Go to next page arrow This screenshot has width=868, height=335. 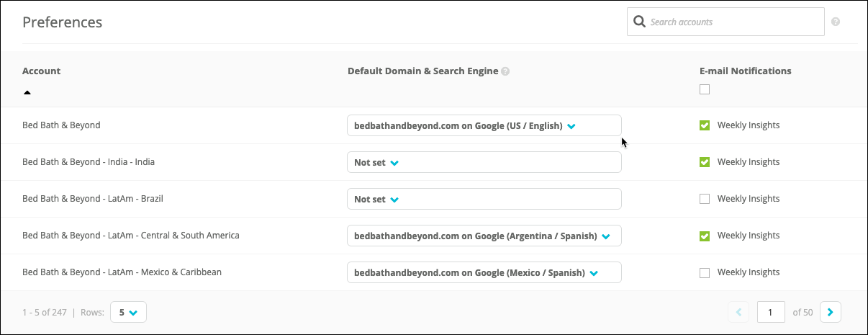click(x=831, y=312)
